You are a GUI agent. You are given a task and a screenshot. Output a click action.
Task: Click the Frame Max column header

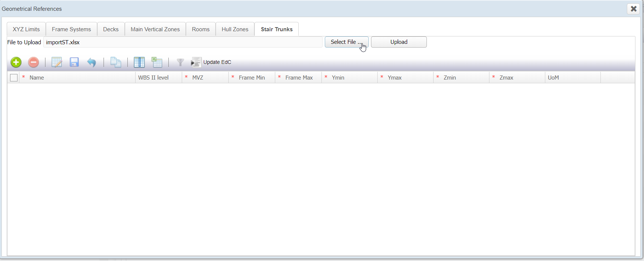click(298, 77)
